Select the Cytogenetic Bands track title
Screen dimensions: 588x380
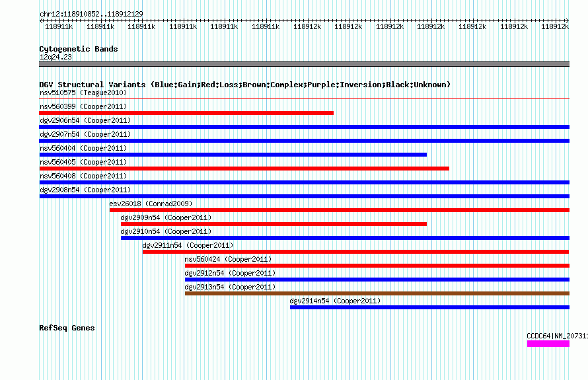pos(79,49)
